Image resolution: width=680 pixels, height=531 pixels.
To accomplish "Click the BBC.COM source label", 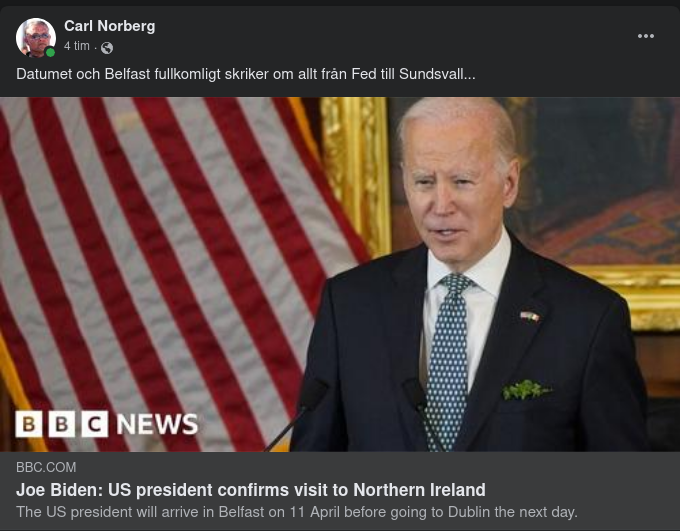I will (46, 467).
